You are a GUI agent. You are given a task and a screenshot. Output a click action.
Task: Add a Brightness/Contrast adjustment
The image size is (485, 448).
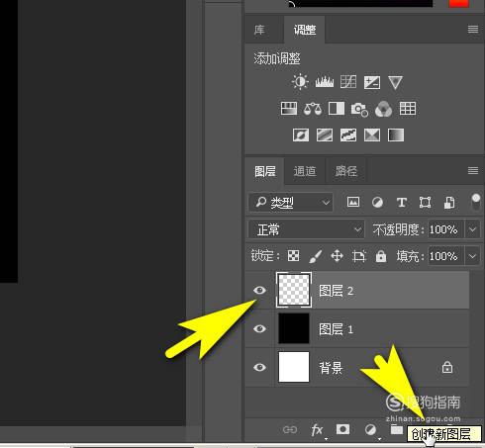[300, 82]
